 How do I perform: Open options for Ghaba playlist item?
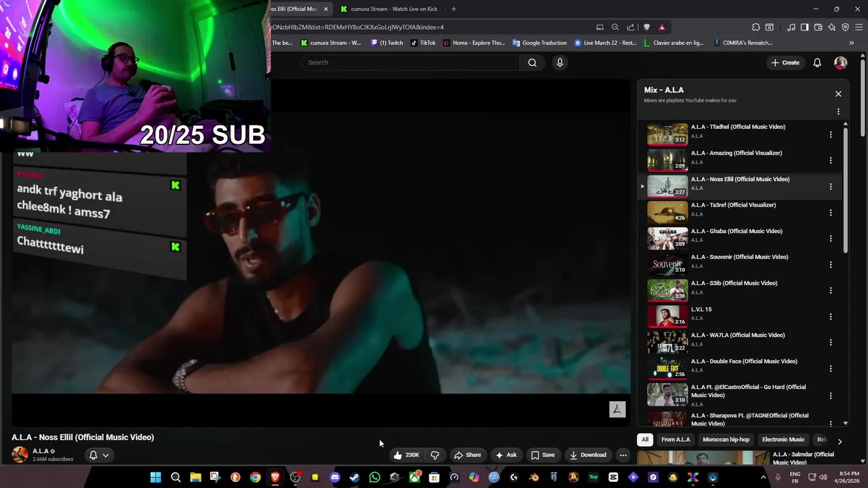(x=830, y=239)
